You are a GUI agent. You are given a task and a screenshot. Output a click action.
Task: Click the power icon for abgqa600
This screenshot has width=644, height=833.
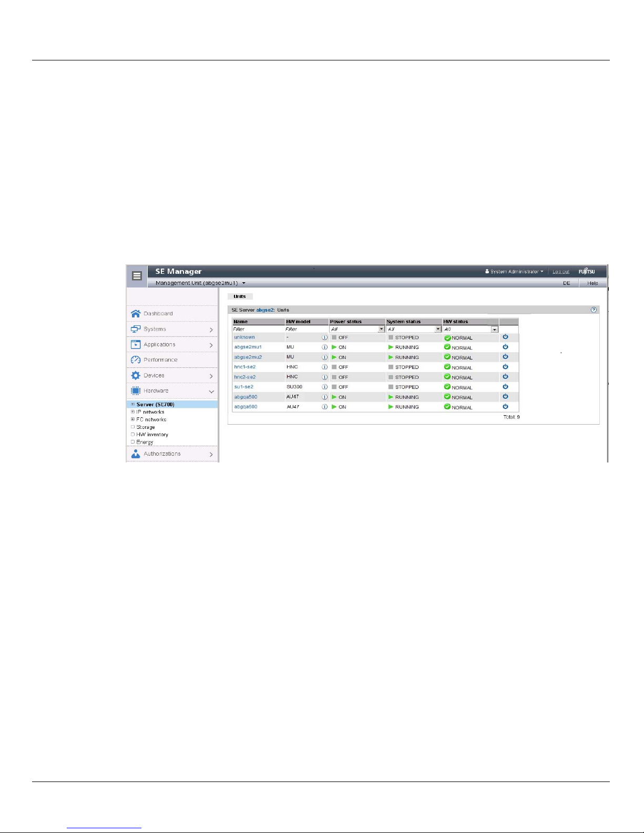pos(505,406)
